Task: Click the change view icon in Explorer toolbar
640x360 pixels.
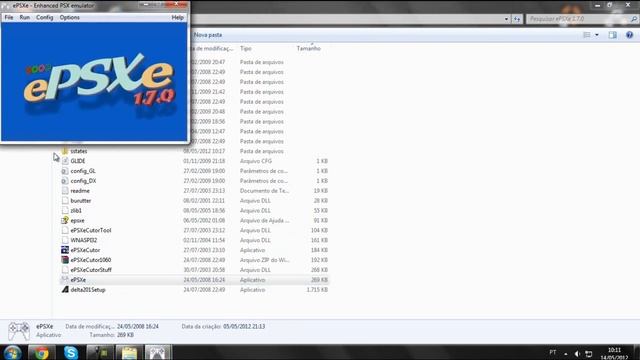Action: (587, 35)
